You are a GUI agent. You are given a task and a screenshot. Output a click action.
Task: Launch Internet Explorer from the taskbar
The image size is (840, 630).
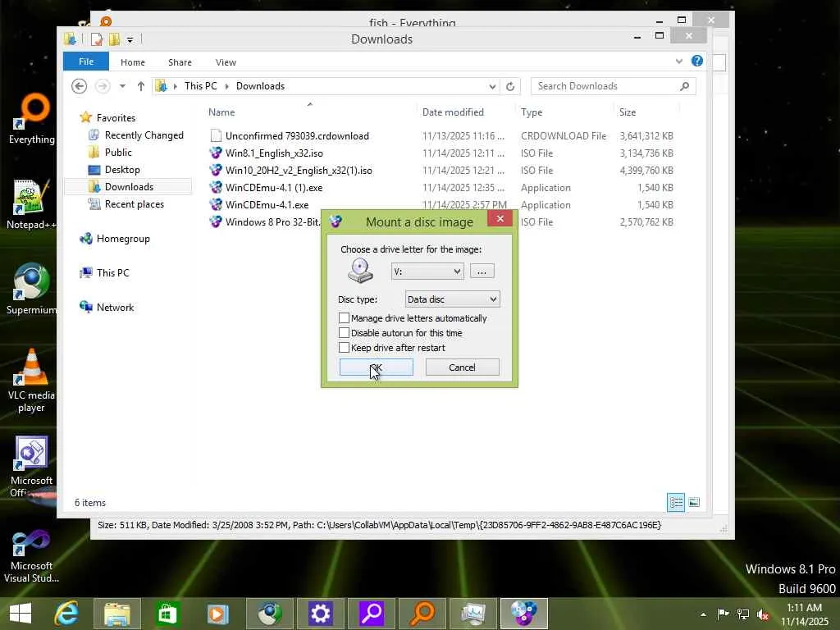tap(66, 614)
